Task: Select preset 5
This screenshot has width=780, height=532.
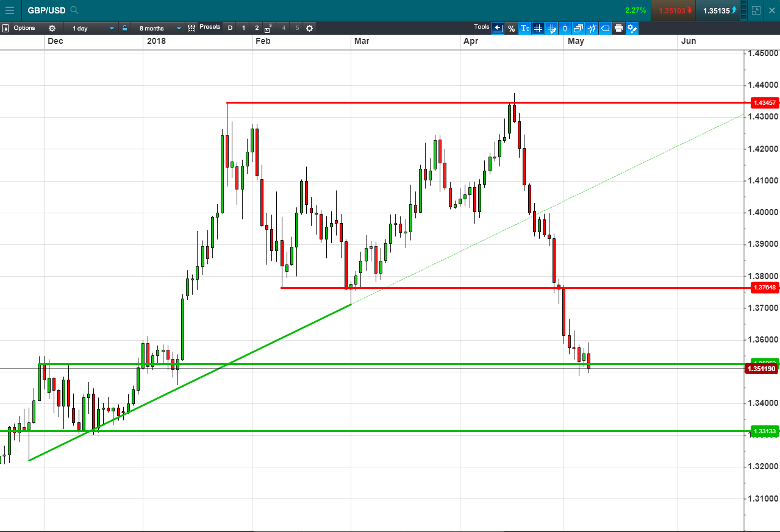Action: (x=297, y=28)
